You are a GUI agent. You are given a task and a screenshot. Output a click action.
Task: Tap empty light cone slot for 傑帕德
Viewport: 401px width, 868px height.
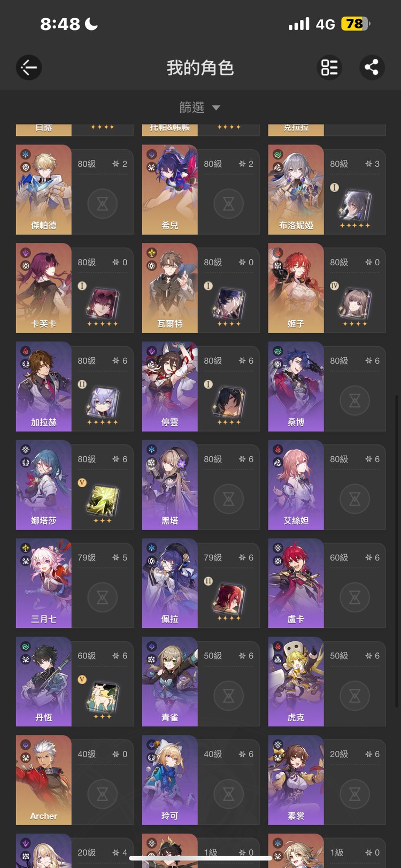coord(103,203)
